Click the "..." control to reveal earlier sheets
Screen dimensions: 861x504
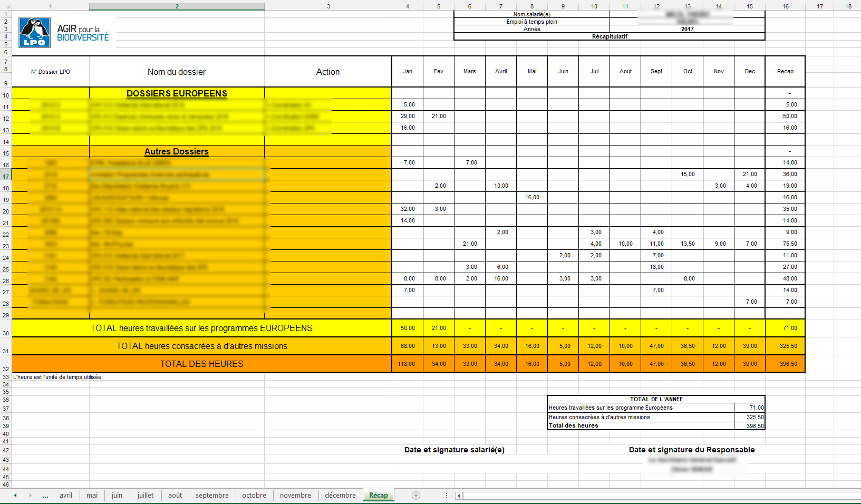(45, 496)
